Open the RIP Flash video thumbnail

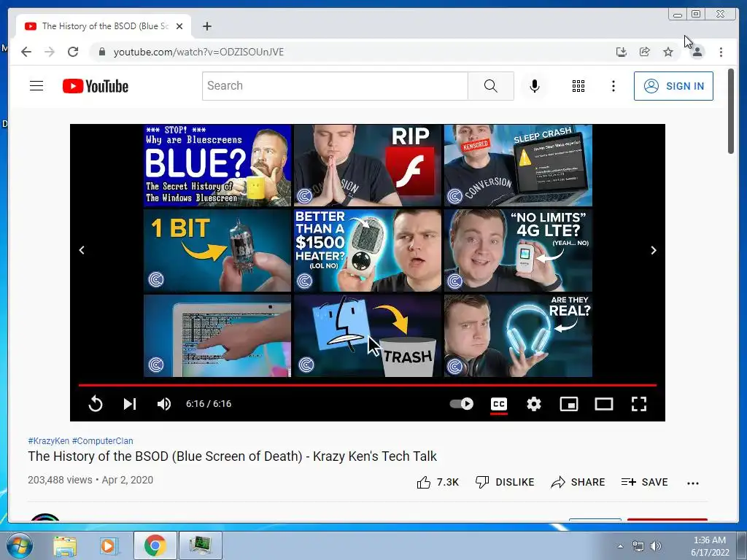tap(368, 166)
